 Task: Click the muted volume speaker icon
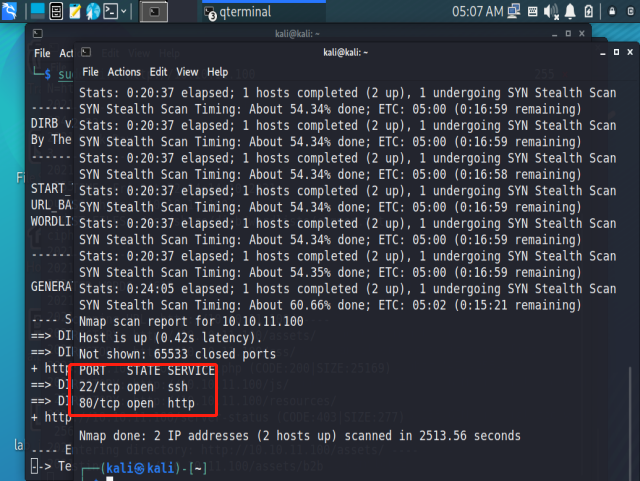[x=551, y=12]
